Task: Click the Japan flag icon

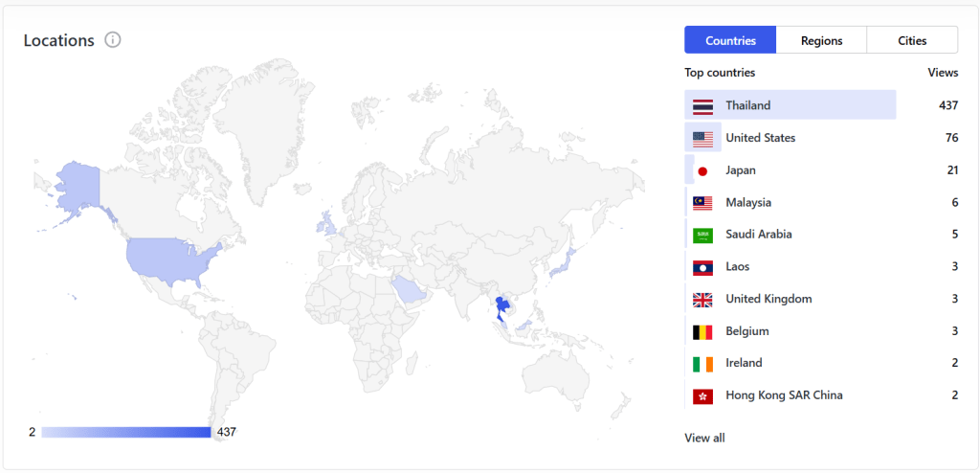Action: click(x=702, y=170)
